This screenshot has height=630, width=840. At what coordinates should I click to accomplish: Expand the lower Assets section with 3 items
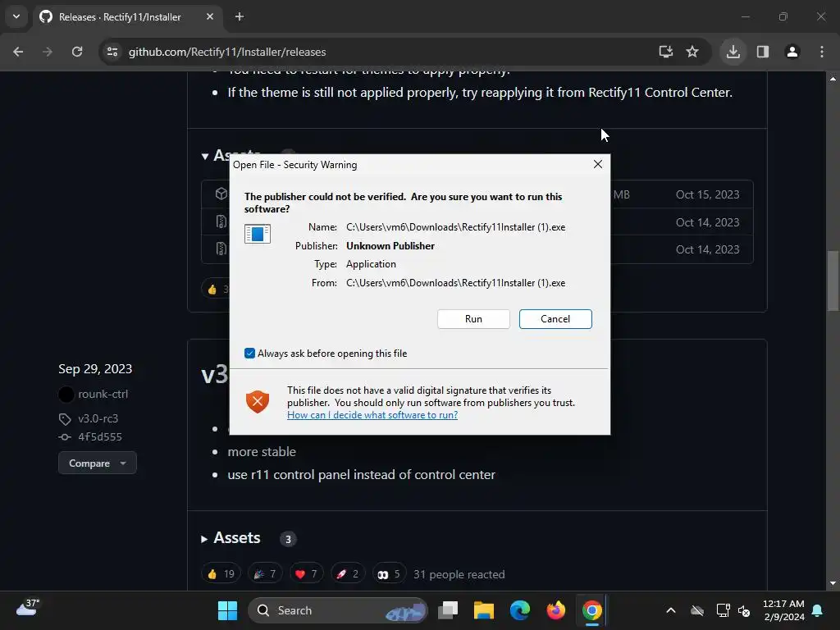pos(204,539)
